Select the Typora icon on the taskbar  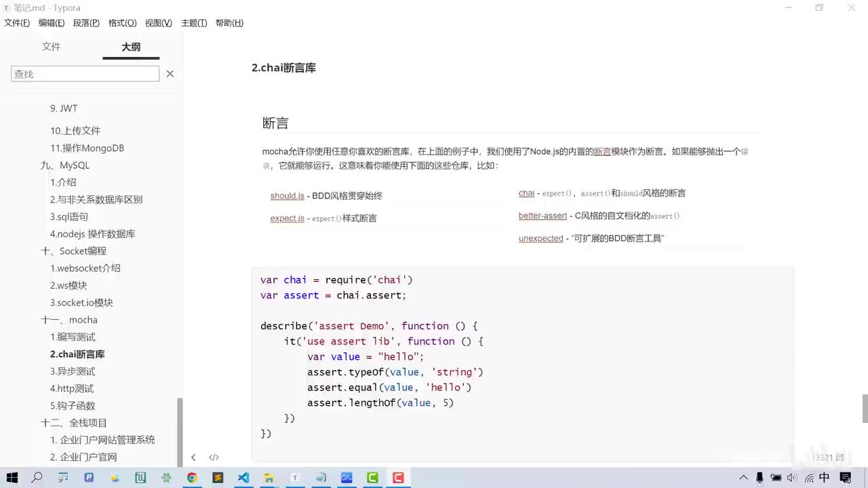[295, 478]
